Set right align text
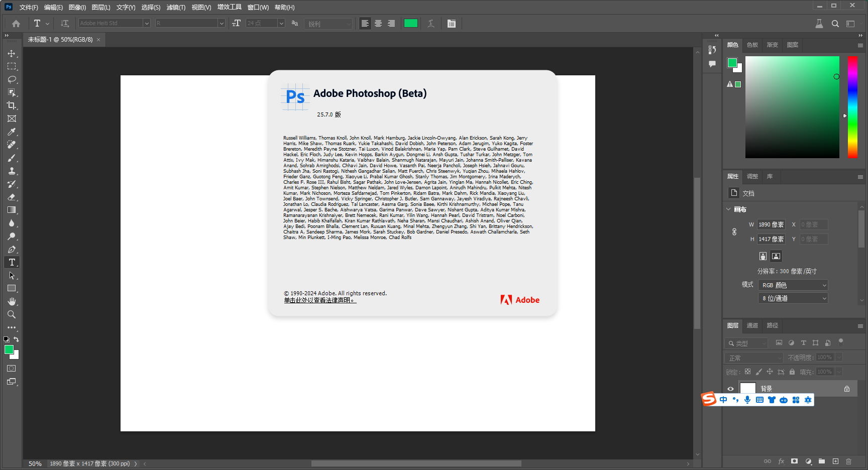The image size is (868, 470). click(391, 24)
